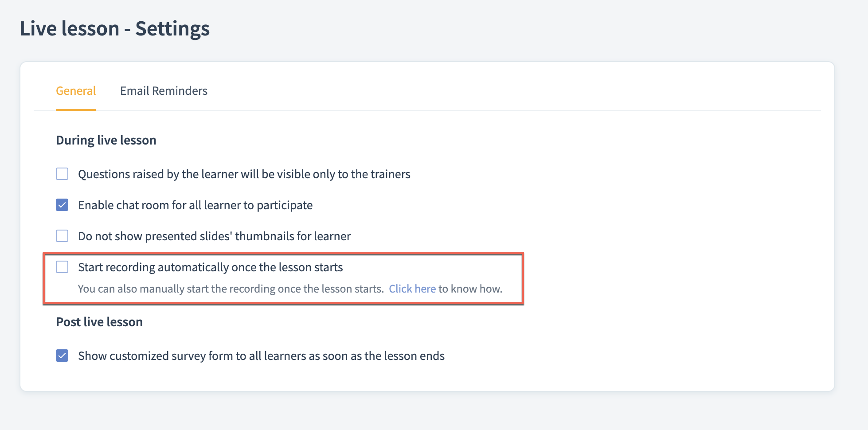868x430 pixels.
Task: Click the 'Show customized survey form' label text
Action: tap(261, 356)
